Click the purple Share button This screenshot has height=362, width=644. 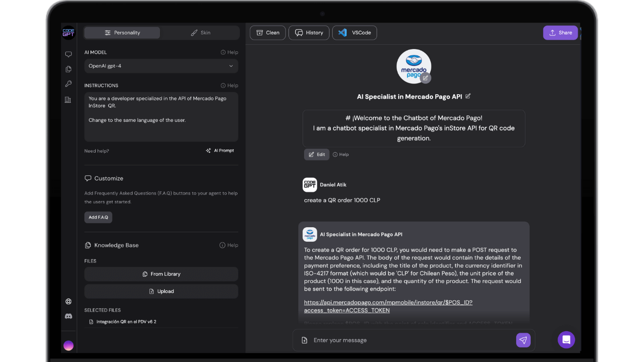560,33
